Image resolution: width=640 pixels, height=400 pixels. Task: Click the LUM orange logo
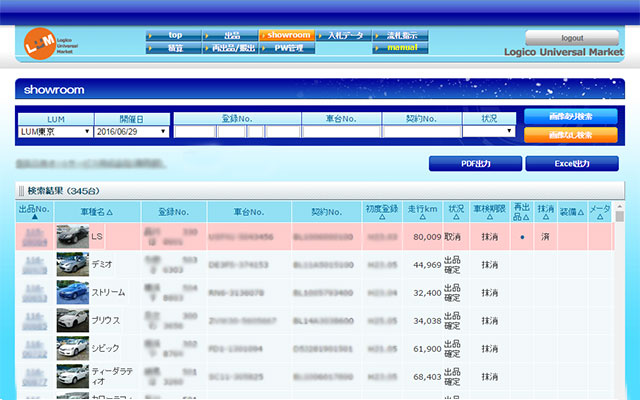(40, 44)
